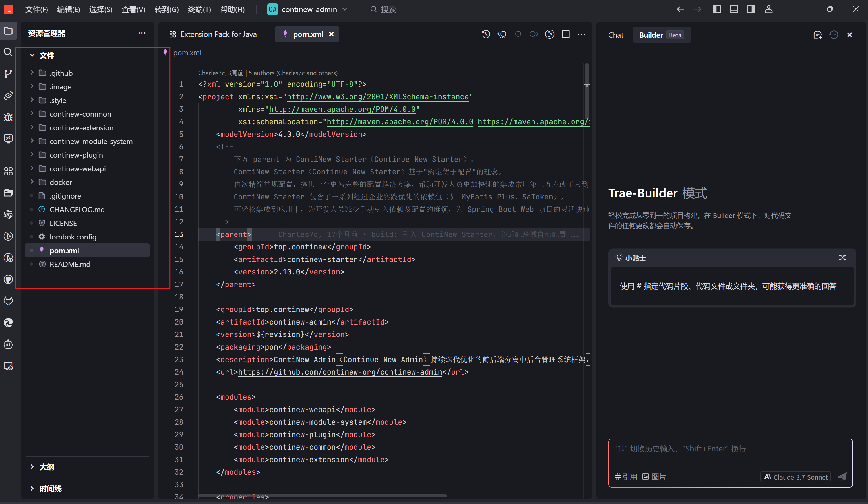Click the #引用 reference button
The height and width of the screenshot is (504, 868).
pos(626,477)
